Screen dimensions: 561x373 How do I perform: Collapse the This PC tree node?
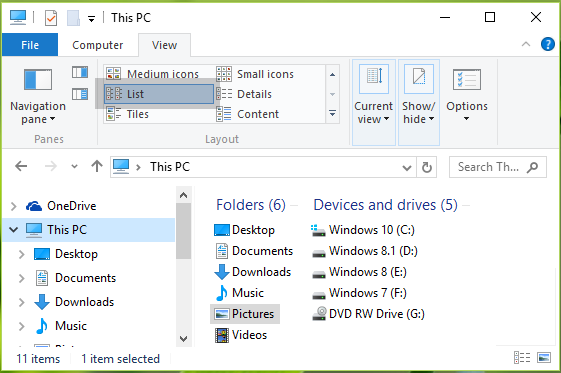(x=14, y=230)
